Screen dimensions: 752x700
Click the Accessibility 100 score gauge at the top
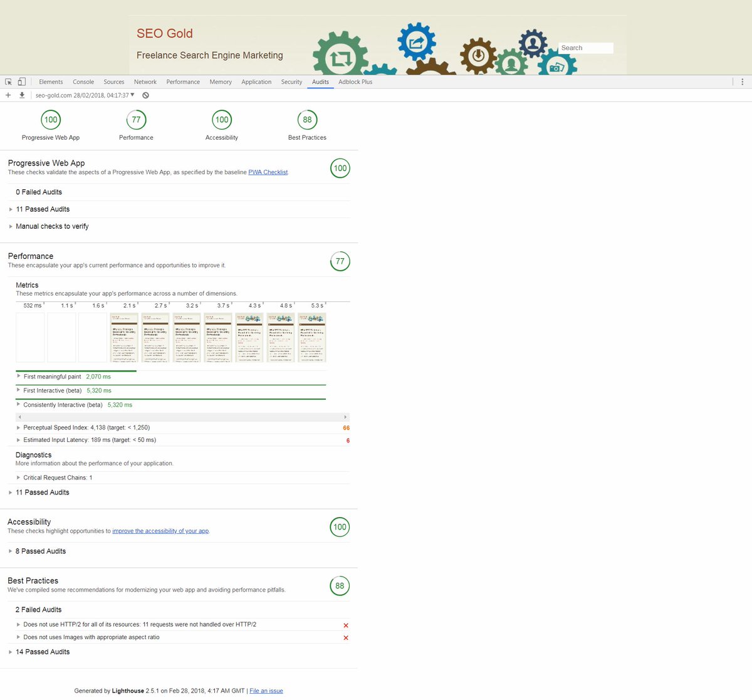[x=222, y=120]
